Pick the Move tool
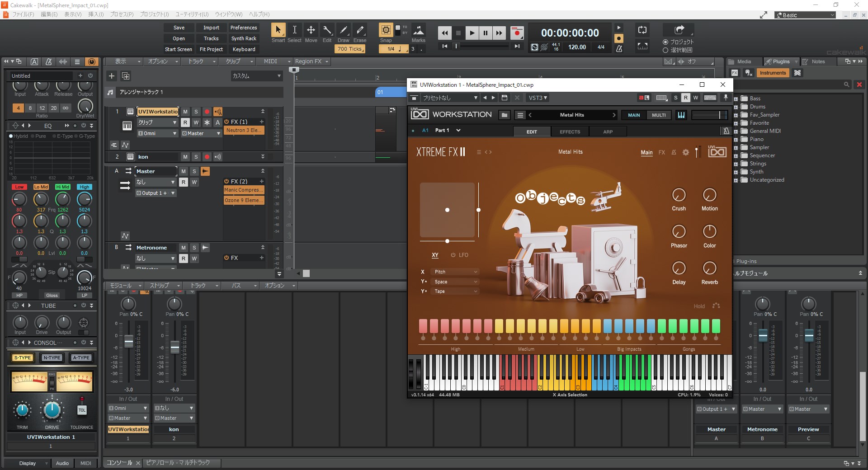868x470 pixels. coord(311,30)
